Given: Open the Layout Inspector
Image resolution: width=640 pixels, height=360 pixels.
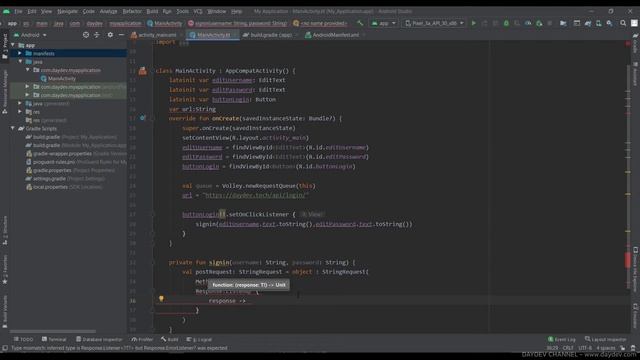Looking at the screenshot, I should (606, 340).
